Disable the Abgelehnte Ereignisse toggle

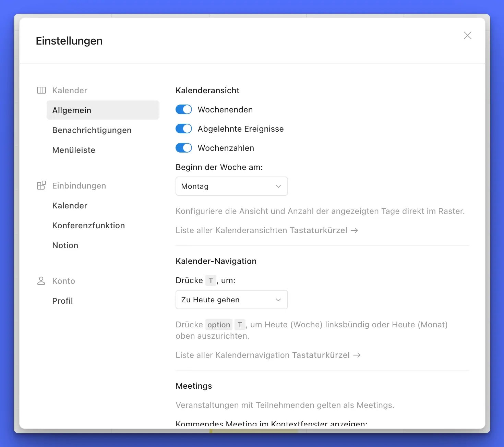184,129
